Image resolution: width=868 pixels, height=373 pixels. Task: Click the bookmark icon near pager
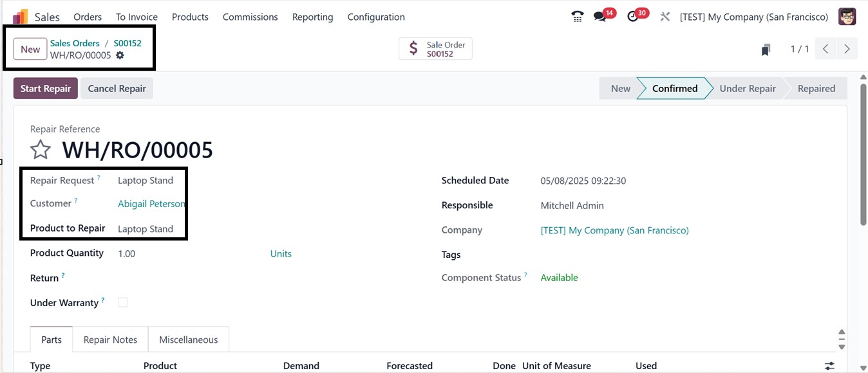(x=766, y=50)
